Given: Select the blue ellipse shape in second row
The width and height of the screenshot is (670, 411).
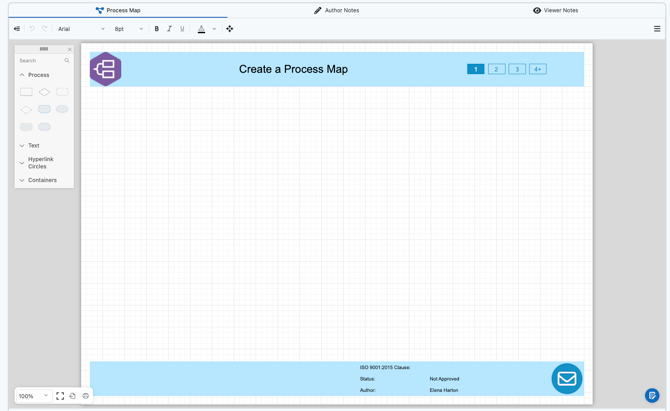Looking at the screenshot, I should click(x=62, y=109).
